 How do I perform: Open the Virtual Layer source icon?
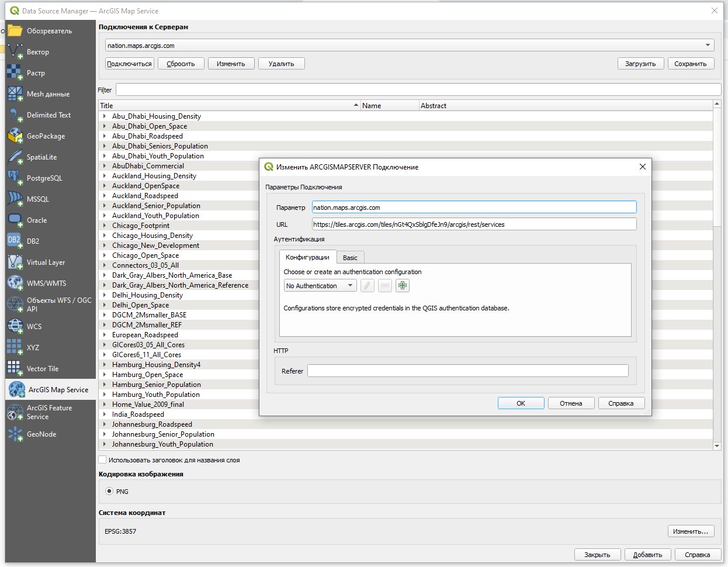(15, 262)
